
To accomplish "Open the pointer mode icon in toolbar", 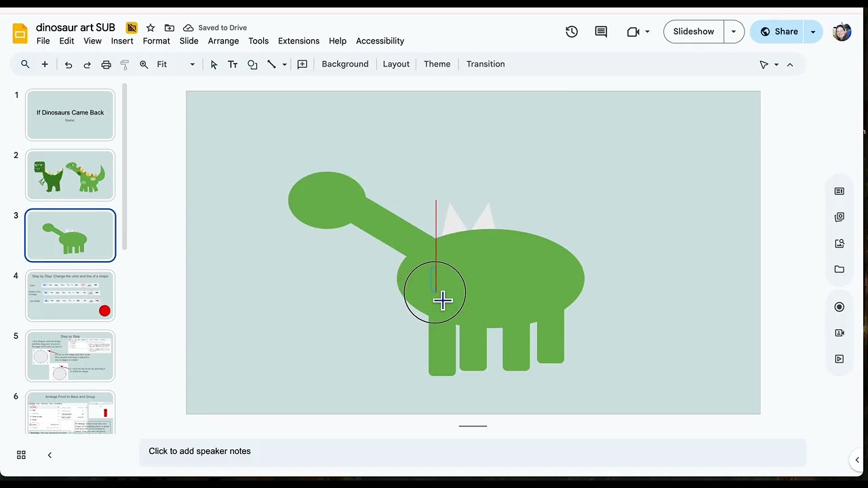I will click(x=764, y=64).
